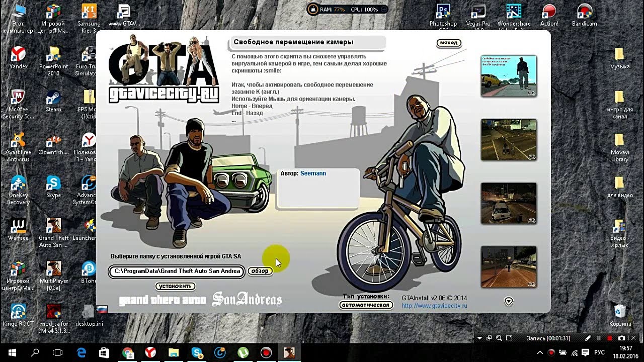Open mod_sa for CM desktop file
This screenshot has height=362, width=644.
point(53,319)
